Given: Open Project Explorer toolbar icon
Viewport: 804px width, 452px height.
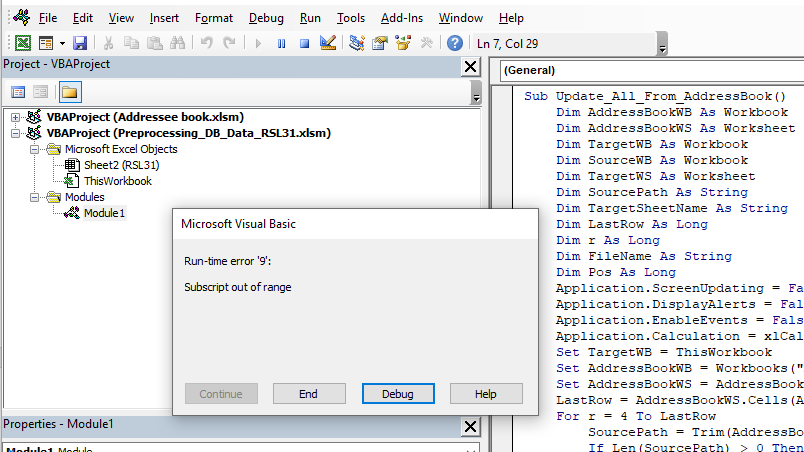Looking at the screenshot, I should pyautogui.click(x=356, y=43).
